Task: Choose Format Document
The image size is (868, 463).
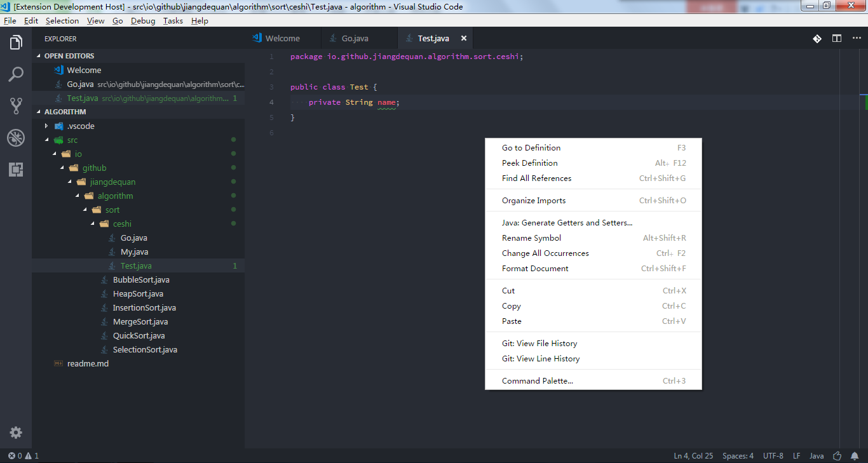Action: tap(593, 269)
